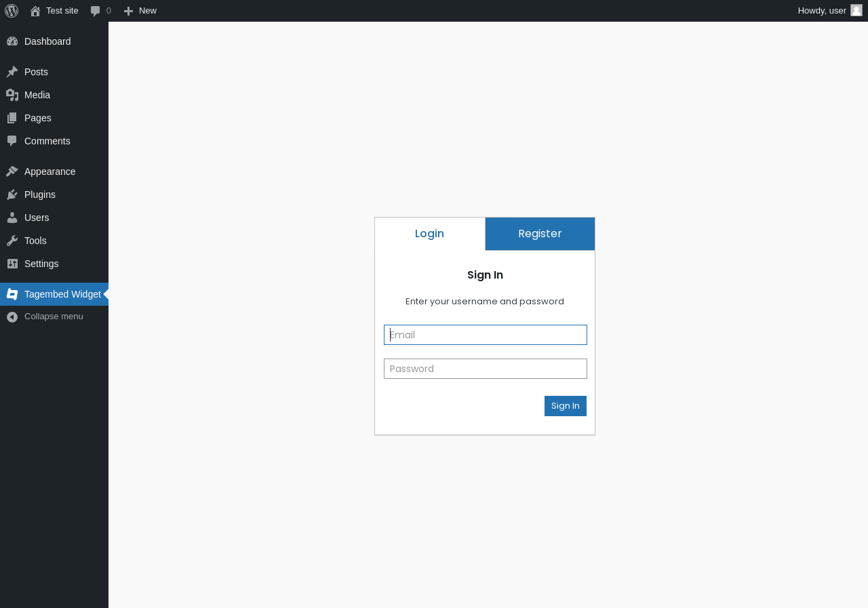Open the Comments sidebar menu label
Viewport: 868px width, 608px height.
47,141
